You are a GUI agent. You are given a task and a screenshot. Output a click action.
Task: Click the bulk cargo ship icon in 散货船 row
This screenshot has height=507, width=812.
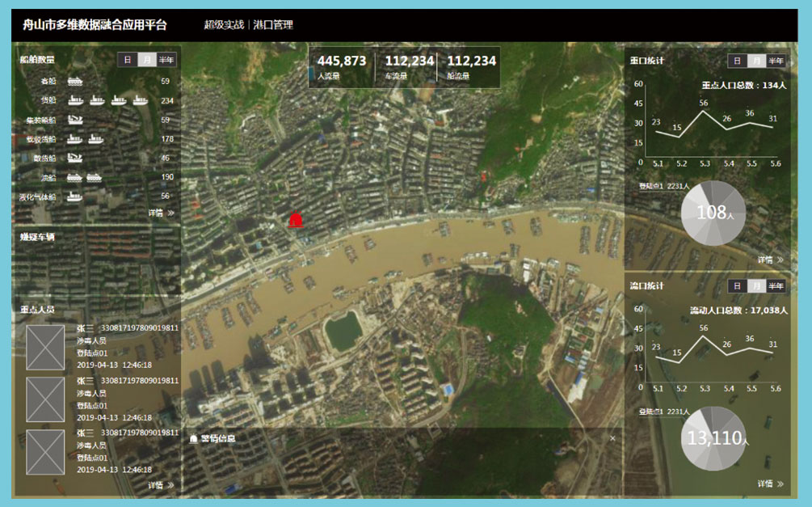(75, 158)
